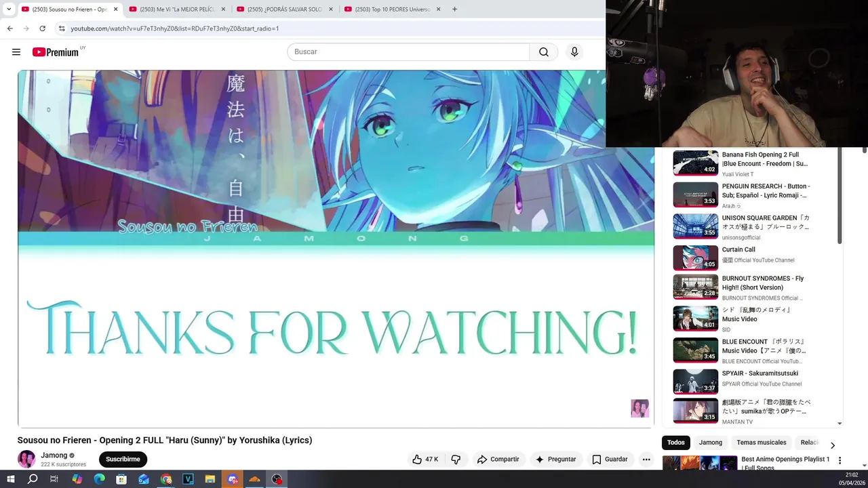Open the MANTAN TV sumika video thumbnail

[695, 410]
